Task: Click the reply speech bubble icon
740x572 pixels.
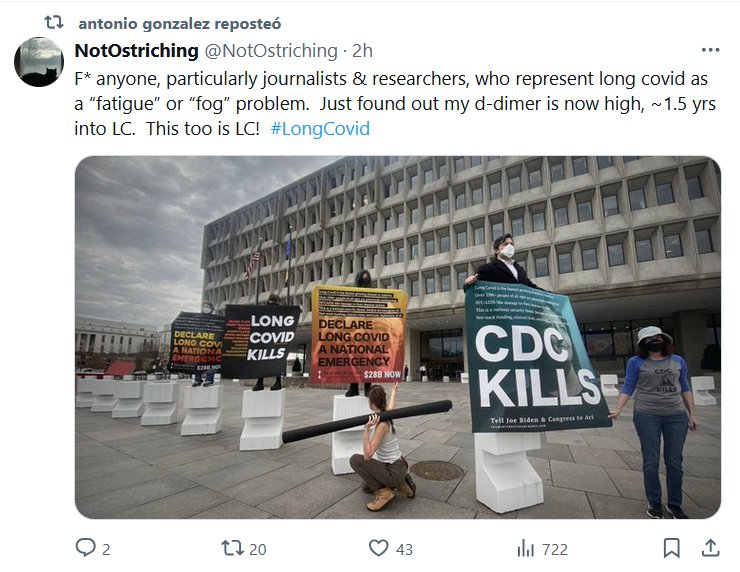Action: click(85, 548)
